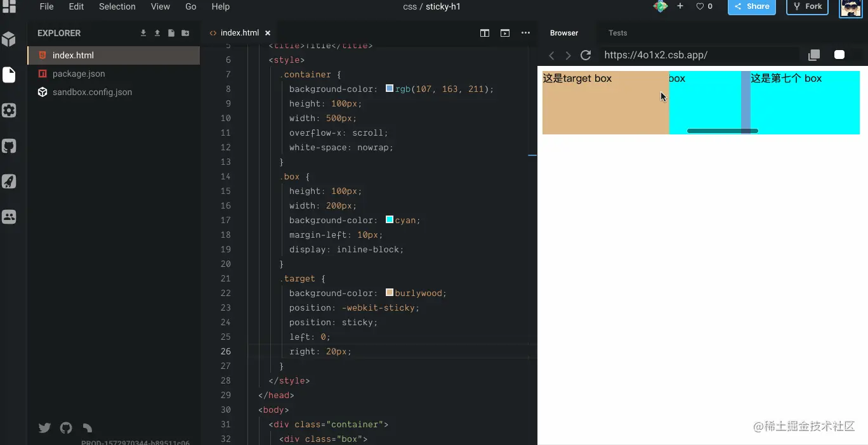
Task: Select the index.html editor tab
Action: point(239,33)
